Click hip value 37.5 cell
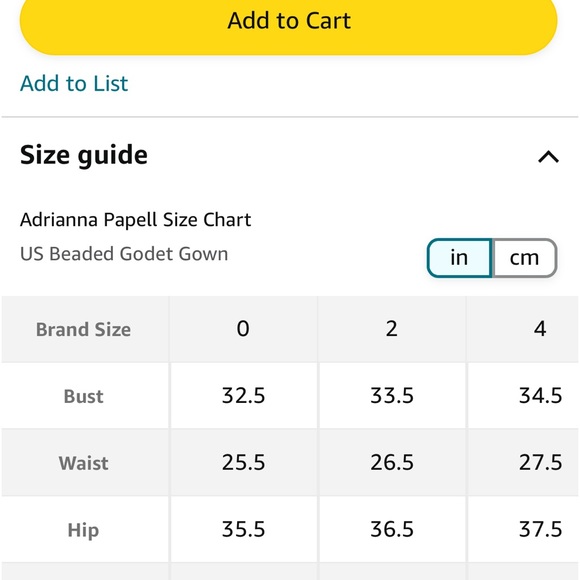580x580 pixels. 523,529
